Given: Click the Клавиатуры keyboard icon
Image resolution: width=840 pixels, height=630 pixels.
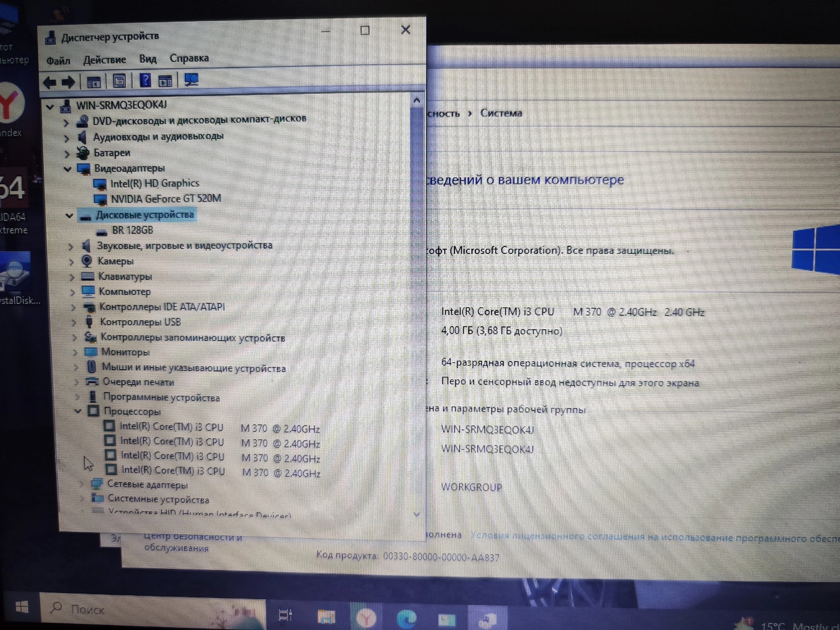Looking at the screenshot, I should [88, 276].
